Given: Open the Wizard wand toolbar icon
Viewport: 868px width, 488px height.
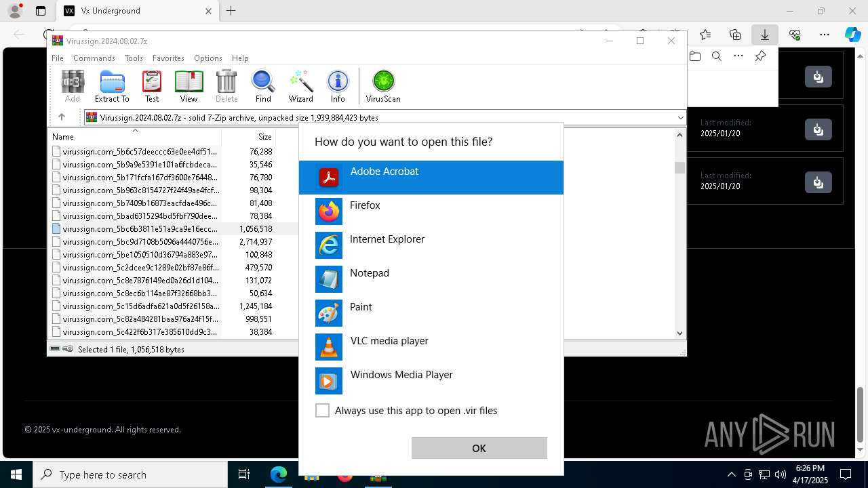Looking at the screenshot, I should tap(300, 86).
